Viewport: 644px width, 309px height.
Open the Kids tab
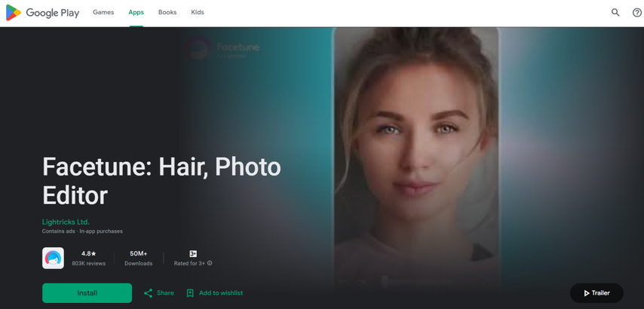198,12
